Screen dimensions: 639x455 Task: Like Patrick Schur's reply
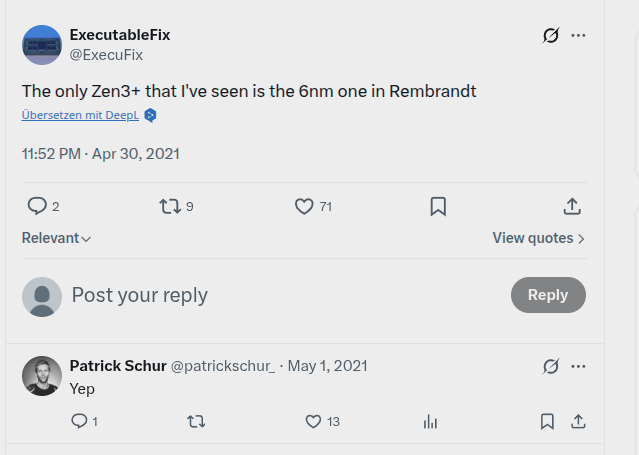click(x=313, y=421)
